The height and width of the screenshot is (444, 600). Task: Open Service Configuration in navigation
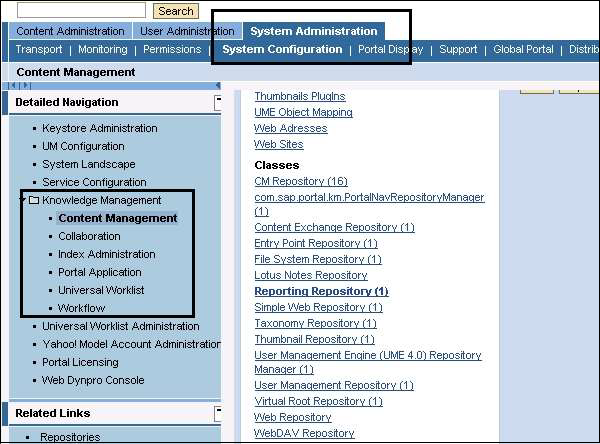click(94, 182)
